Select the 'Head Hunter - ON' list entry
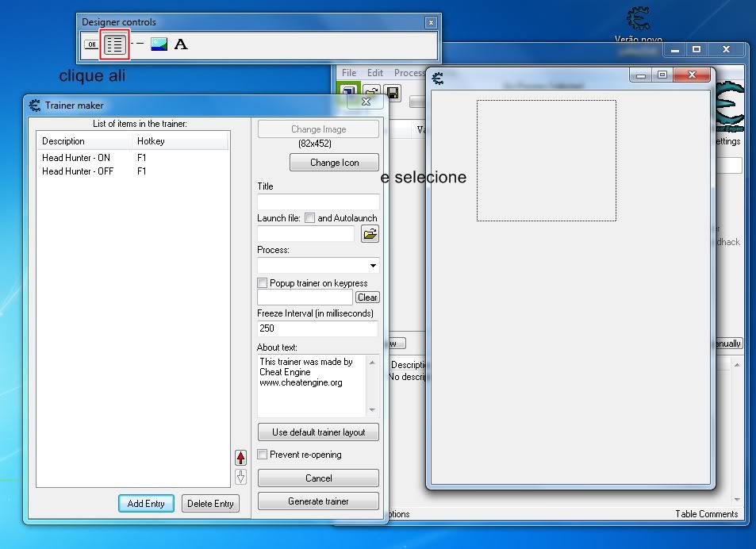The image size is (756, 549). click(76, 158)
